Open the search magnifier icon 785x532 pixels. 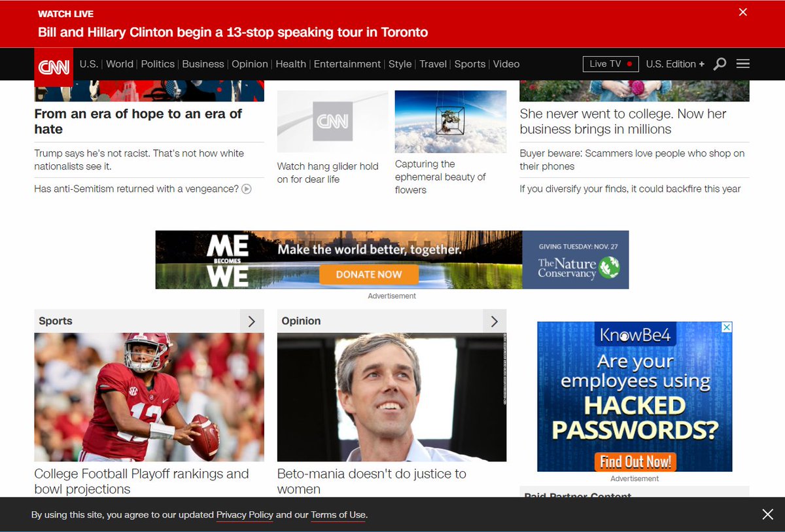coord(720,64)
